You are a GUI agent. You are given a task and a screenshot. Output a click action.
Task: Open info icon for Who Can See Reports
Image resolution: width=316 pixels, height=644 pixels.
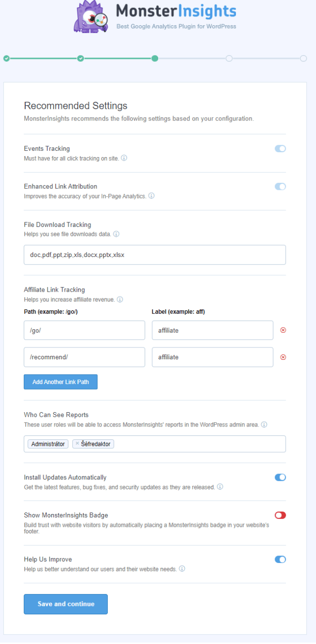coord(264,425)
